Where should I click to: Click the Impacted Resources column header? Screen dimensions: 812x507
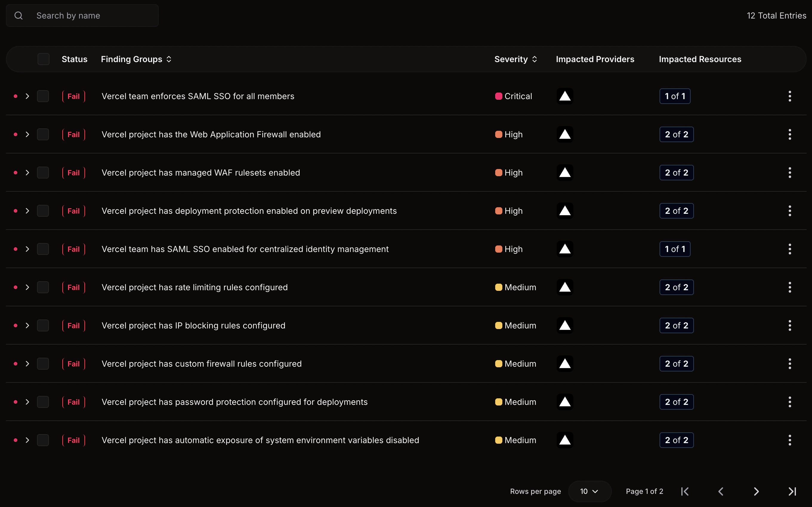[700, 59]
